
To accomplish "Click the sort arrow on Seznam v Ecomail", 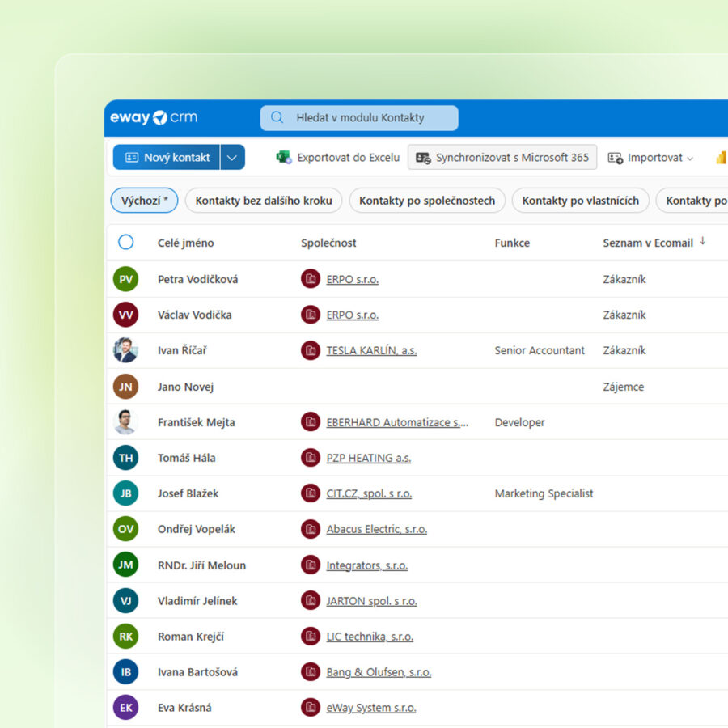I will click(703, 241).
